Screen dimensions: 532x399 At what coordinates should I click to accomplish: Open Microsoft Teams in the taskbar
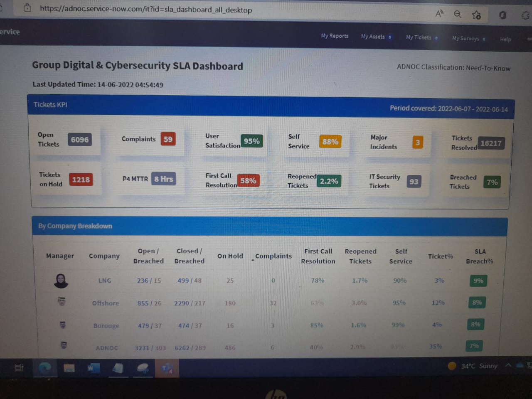(x=167, y=369)
